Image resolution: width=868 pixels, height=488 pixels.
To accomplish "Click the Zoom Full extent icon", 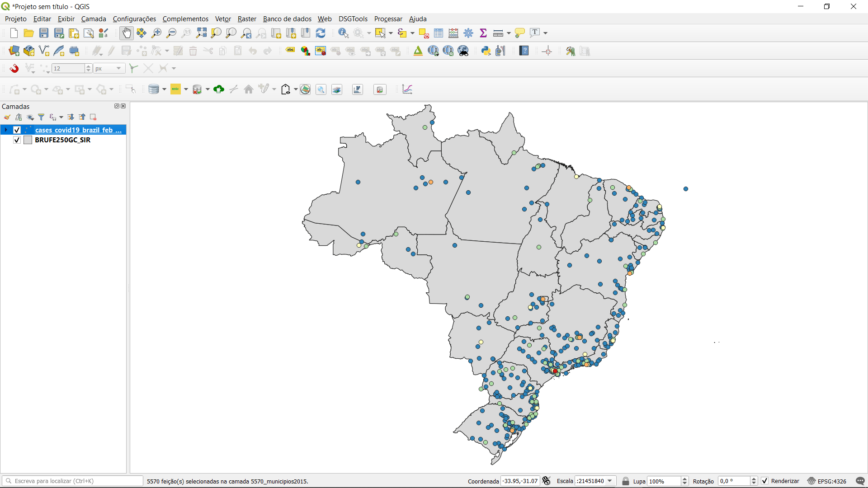I will (201, 33).
